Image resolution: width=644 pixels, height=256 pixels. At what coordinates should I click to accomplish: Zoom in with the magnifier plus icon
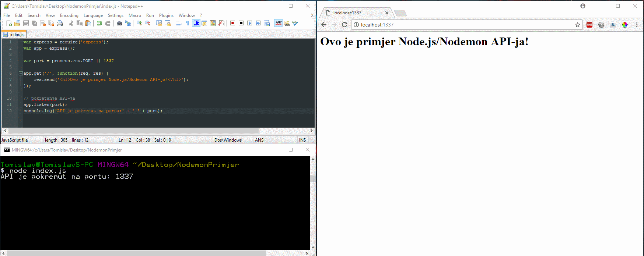click(139, 23)
